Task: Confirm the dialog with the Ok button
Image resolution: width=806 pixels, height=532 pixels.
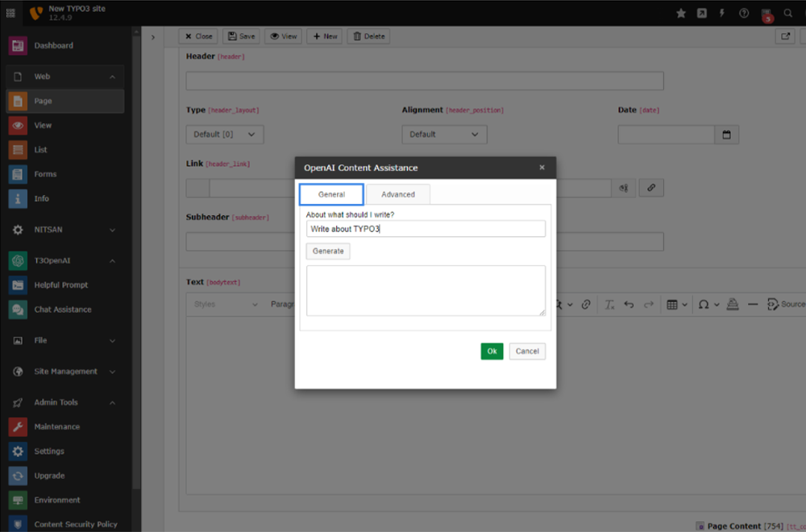Action: (x=492, y=351)
